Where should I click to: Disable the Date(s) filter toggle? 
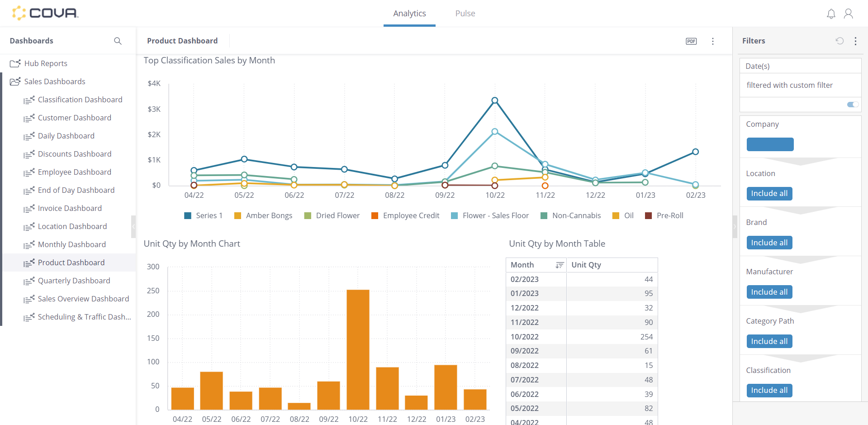click(x=853, y=105)
